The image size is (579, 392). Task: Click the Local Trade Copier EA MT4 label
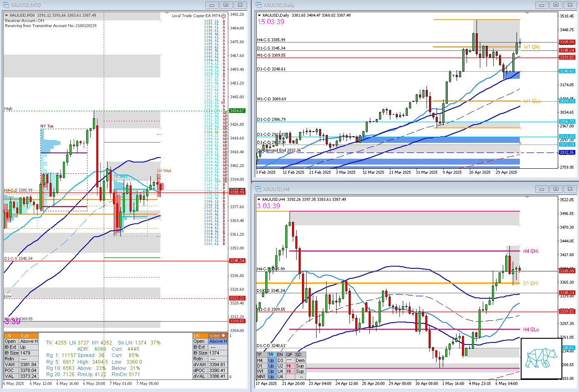tap(196, 16)
